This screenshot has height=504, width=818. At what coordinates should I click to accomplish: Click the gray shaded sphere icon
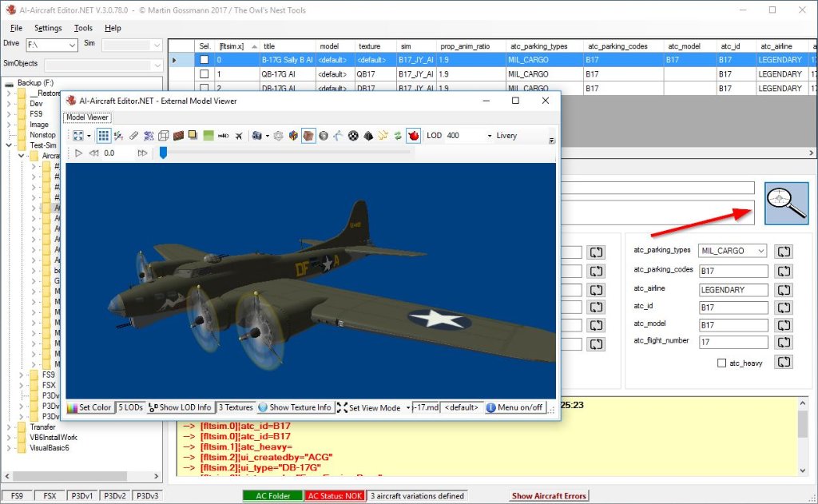pos(324,136)
